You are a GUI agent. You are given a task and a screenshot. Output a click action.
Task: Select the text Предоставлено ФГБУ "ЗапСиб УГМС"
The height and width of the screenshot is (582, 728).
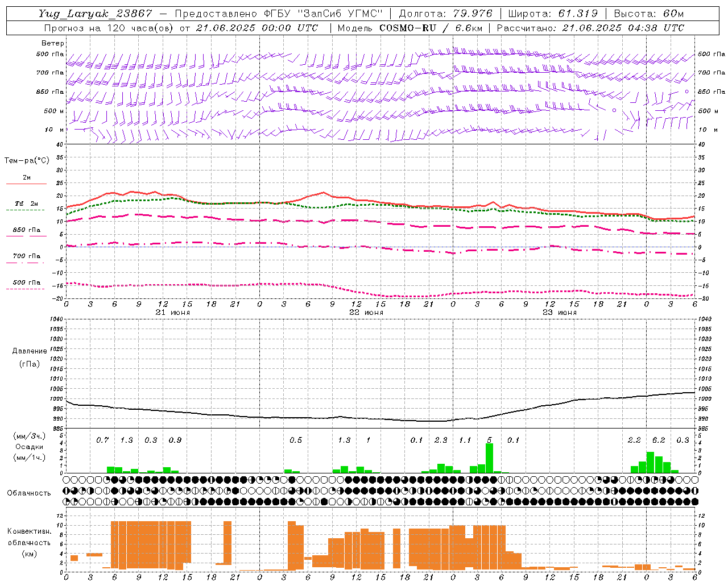click(x=279, y=14)
